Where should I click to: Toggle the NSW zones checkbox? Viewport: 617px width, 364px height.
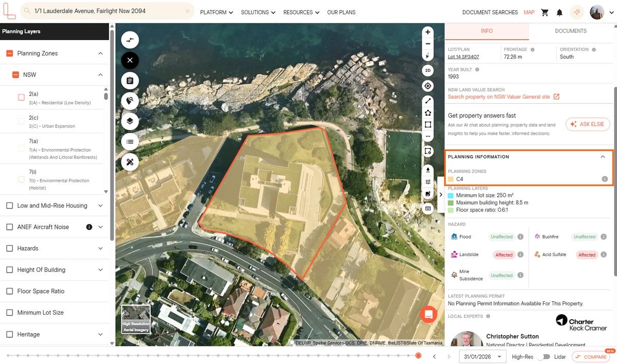[15, 75]
